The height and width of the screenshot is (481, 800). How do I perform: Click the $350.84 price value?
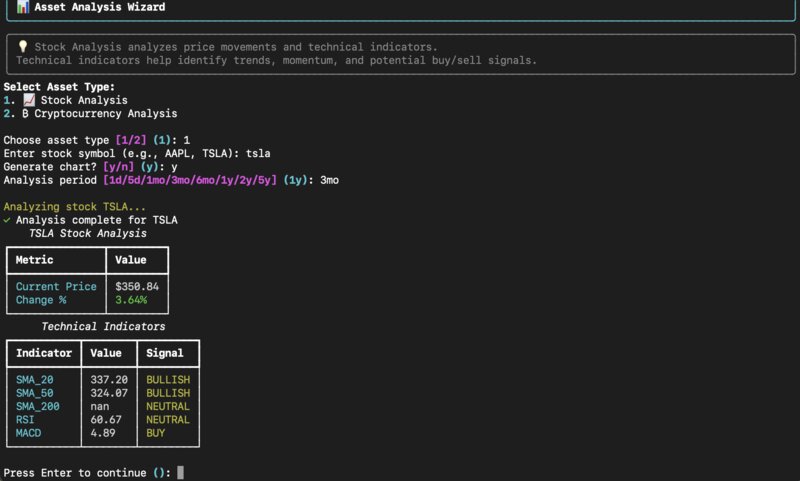point(137,286)
